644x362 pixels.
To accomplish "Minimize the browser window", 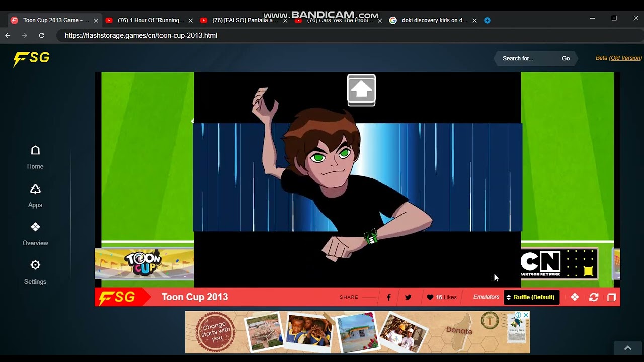I will pyautogui.click(x=592, y=18).
